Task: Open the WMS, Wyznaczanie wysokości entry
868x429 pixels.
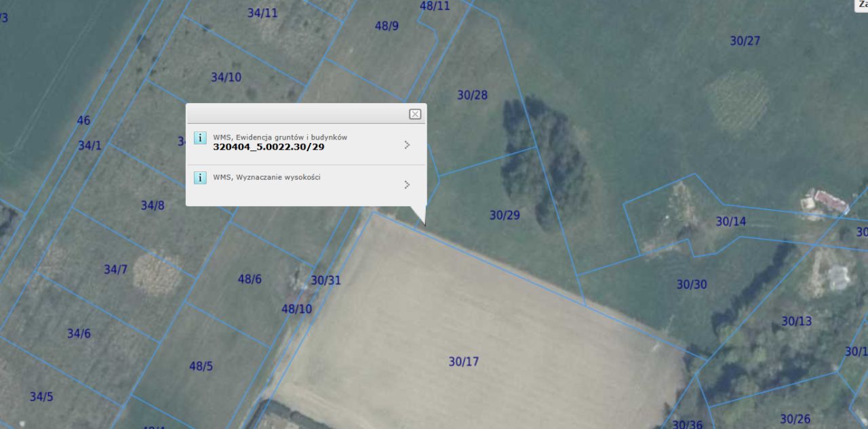Action: (x=306, y=184)
